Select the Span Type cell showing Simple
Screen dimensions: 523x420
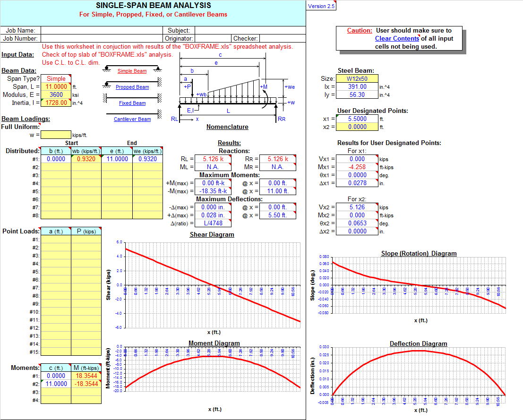tap(56, 79)
